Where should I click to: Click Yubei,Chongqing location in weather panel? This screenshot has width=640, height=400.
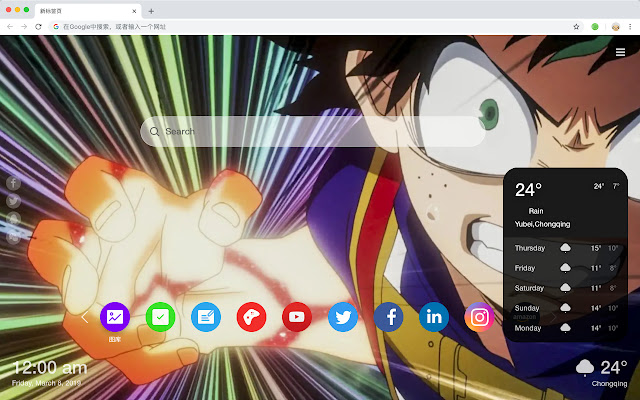click(x=542, y=224)
